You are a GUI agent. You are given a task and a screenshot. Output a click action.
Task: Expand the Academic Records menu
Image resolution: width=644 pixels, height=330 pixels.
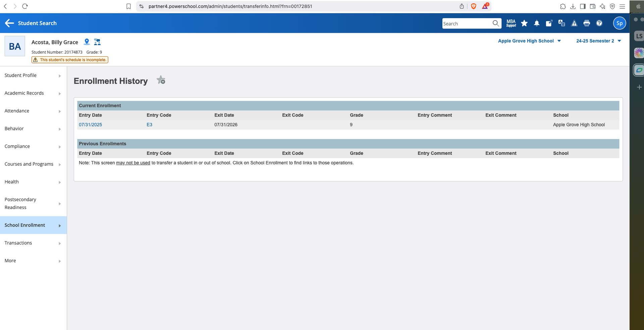33,93
